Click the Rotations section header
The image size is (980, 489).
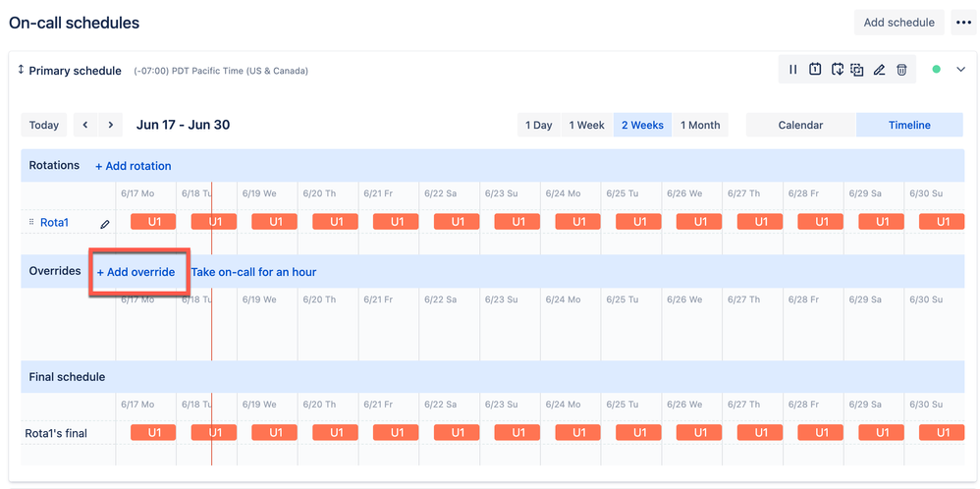54,165
